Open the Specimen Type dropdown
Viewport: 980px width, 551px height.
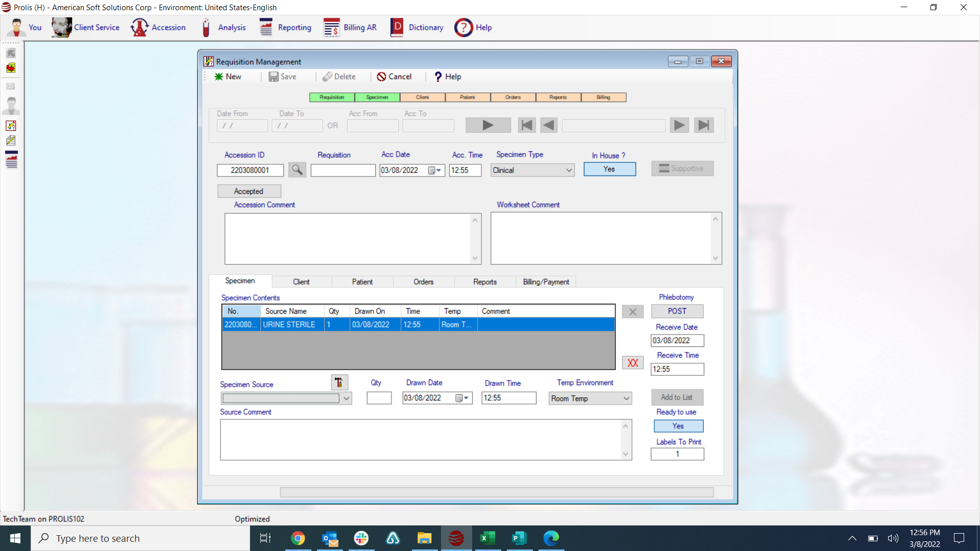[570, 170]
